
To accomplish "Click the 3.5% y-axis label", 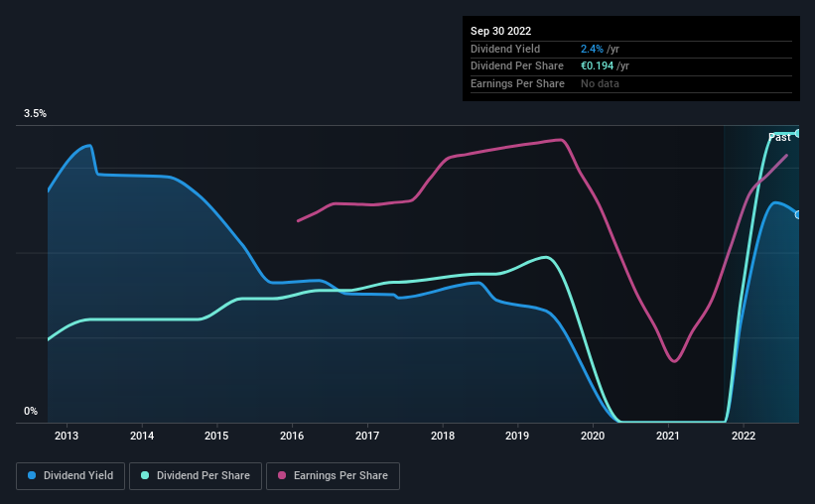I will (x=35, y=114).
